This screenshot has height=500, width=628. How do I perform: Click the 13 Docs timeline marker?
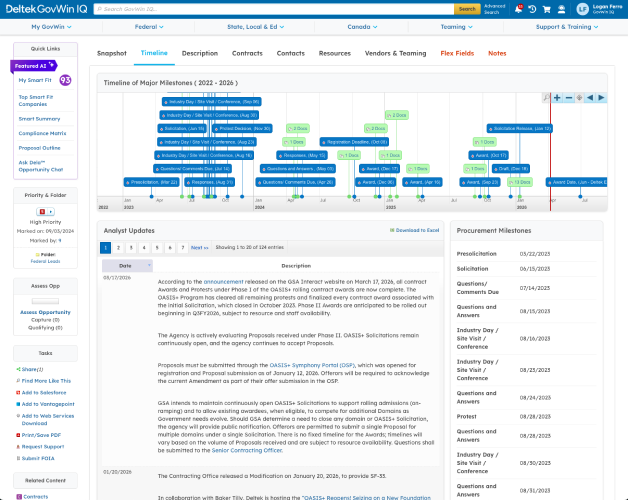pyautogui.click(x=520, y=182)
